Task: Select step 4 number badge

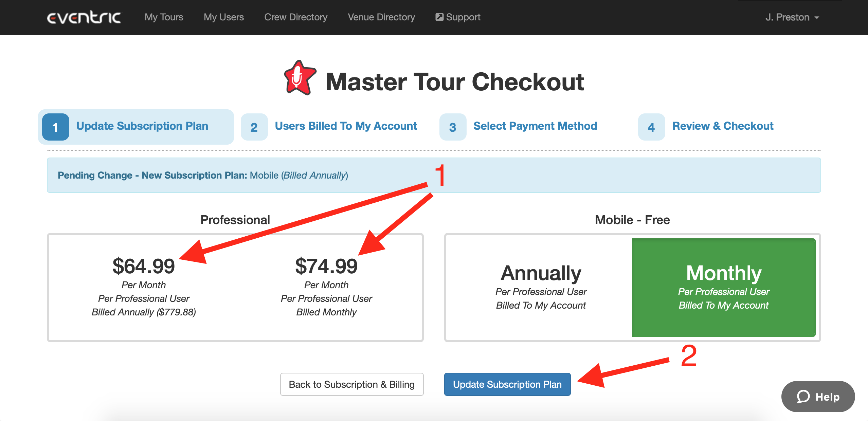Action: click(x=651, y=127)
